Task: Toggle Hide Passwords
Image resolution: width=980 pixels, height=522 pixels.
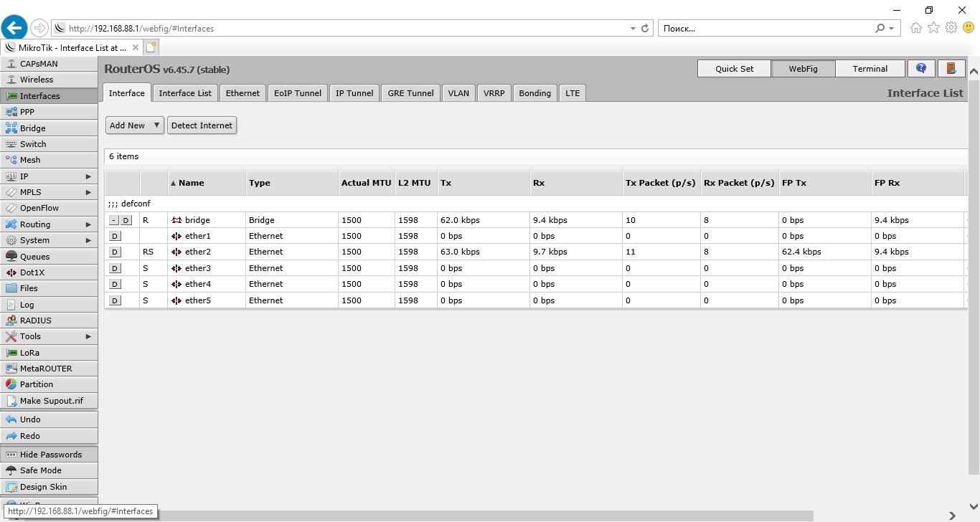Action: pyautogui.click(x=49, y=455)
